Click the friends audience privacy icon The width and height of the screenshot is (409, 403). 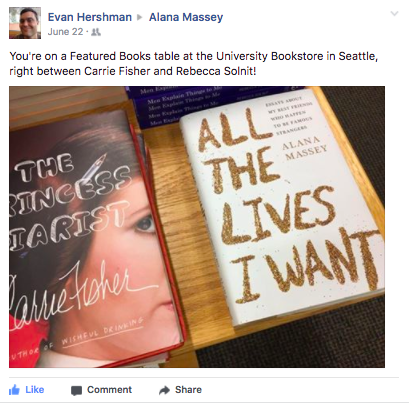(x=96, y=32)
